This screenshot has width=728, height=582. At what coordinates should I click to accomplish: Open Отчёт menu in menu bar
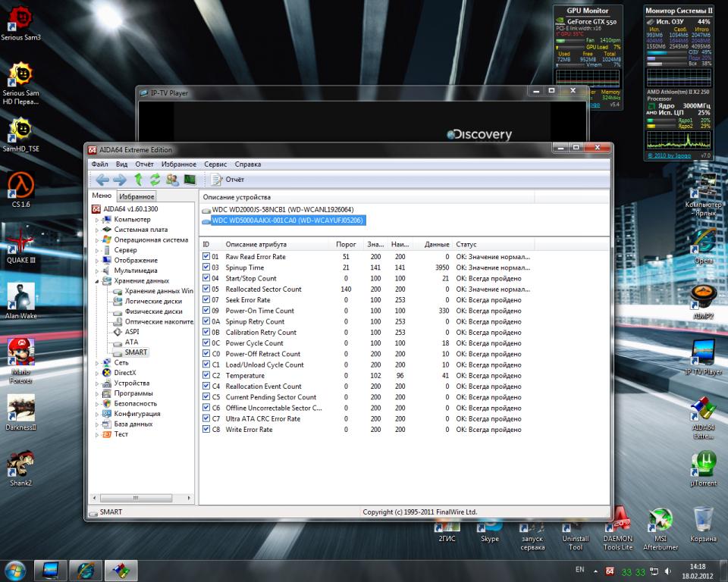coord(144,164)
